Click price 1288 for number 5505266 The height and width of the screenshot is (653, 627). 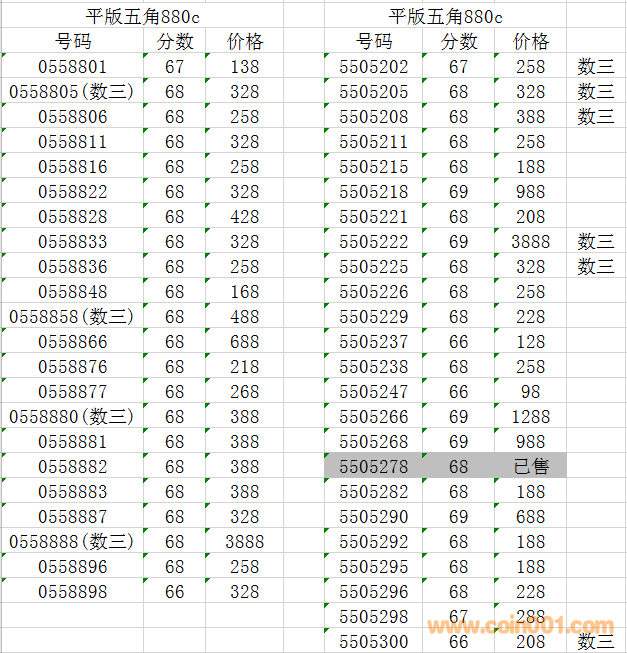(530, 417)
